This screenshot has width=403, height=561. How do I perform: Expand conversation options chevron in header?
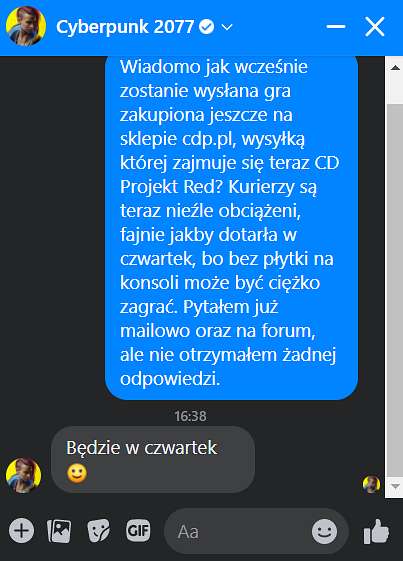point(227,27)
